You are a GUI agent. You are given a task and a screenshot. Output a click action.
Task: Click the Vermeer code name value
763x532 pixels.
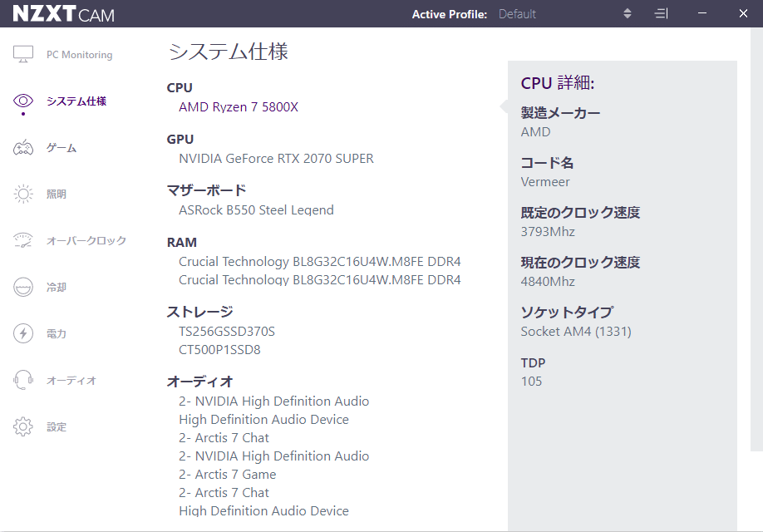(x=545, y=182)
